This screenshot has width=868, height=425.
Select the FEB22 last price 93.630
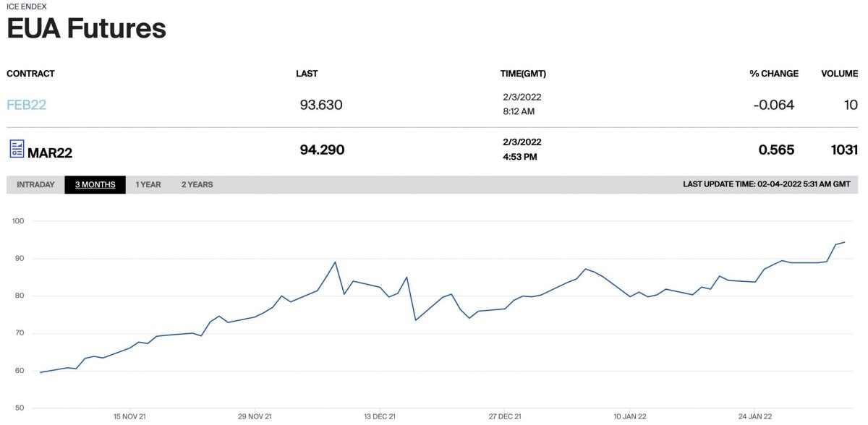[321, 105]
